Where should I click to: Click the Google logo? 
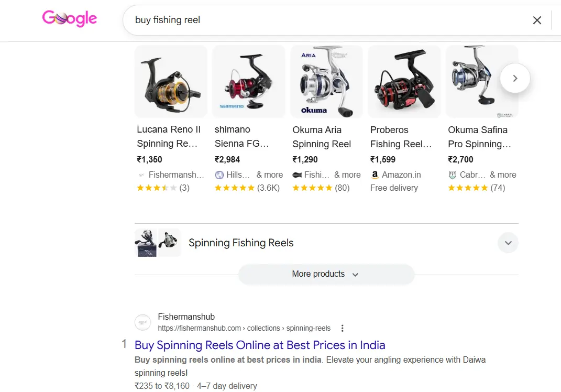pos(70,19)
